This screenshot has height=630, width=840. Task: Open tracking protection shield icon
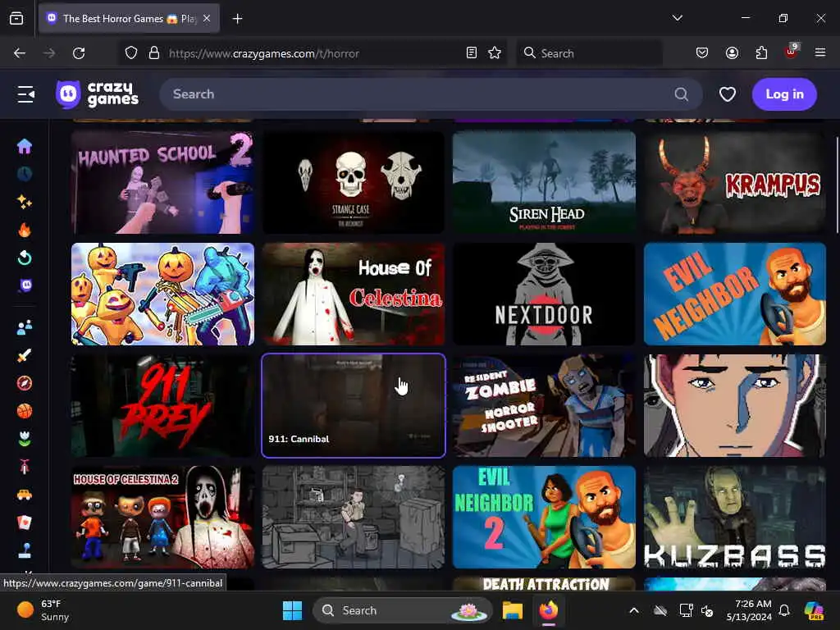[x=131, y=53]
